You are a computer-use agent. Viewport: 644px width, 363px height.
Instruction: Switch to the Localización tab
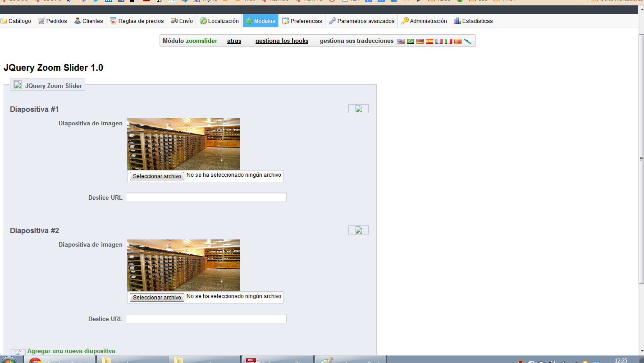click(219, 21)
